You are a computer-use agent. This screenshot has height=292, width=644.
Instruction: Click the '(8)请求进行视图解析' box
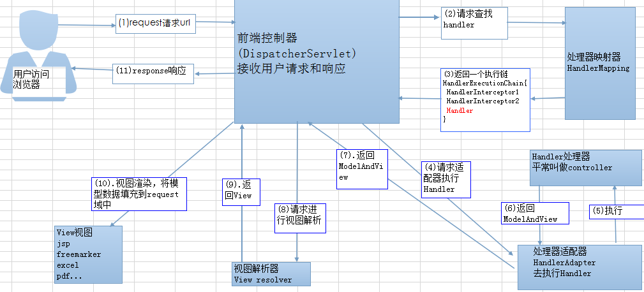(x=300, y=218)
